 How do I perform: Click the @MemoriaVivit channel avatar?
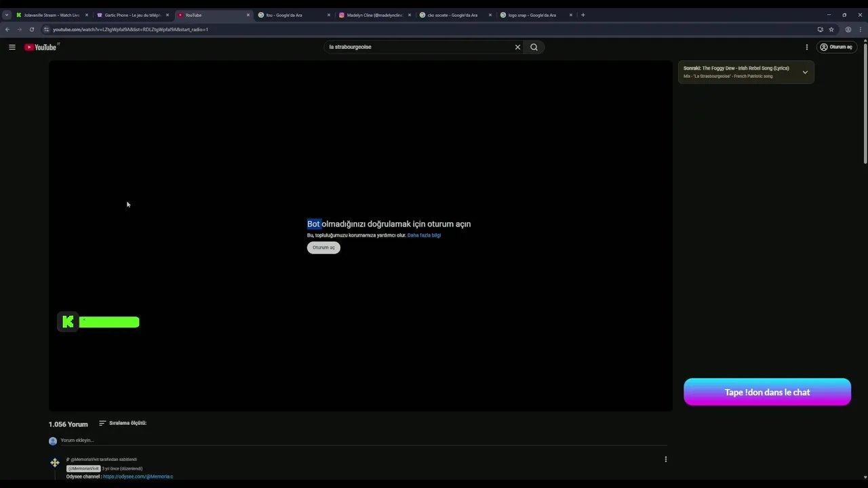55,463
